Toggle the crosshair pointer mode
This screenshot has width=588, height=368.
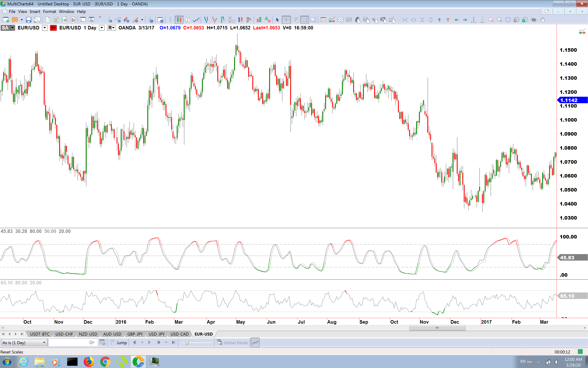pyautogui.click(x=286, y=20)
